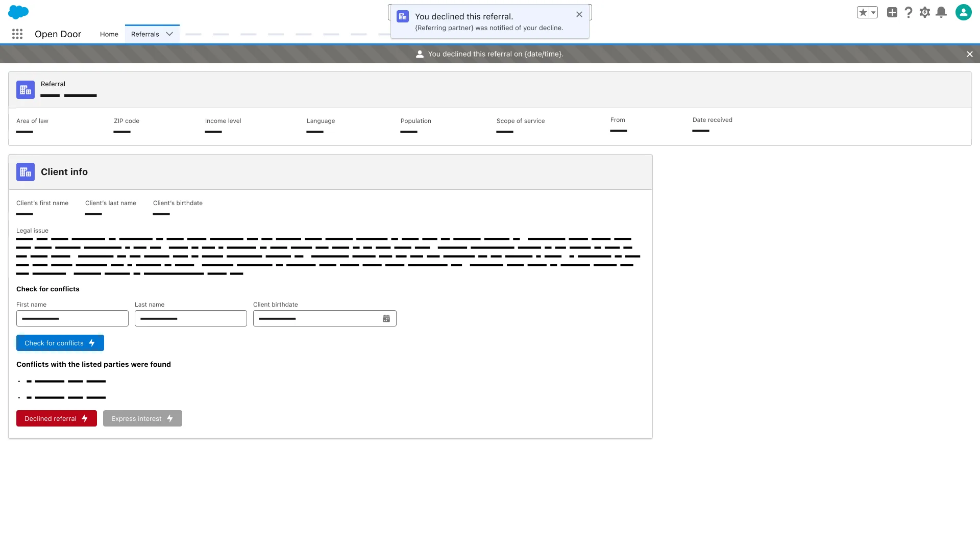
Task: Click the 'Client's birthdate' label
Action: 178,203
